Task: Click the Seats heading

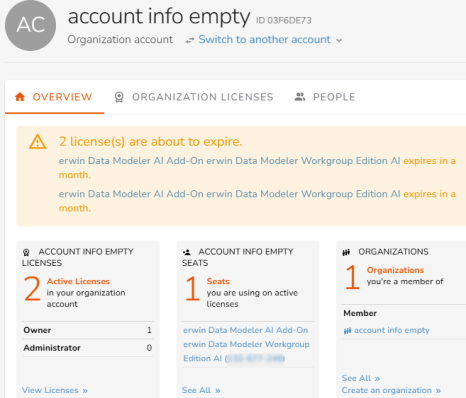Action: pyautogui.click(x=218, y=281)
